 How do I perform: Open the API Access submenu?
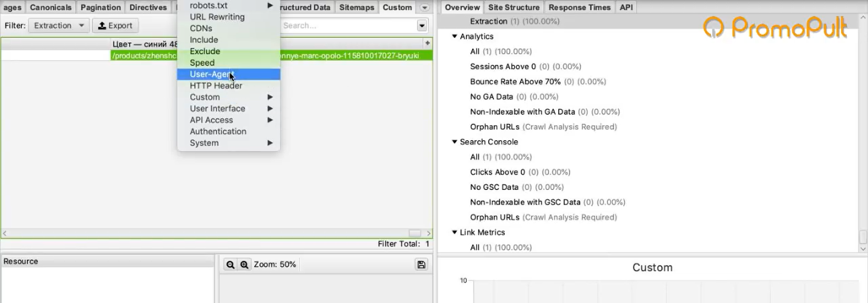[x=211, y=120]
